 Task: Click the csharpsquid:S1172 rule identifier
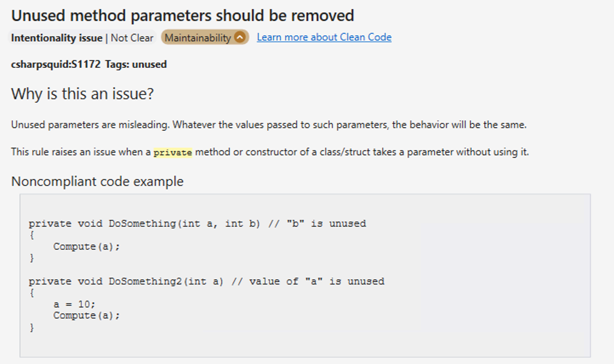(x=55, y=64)
